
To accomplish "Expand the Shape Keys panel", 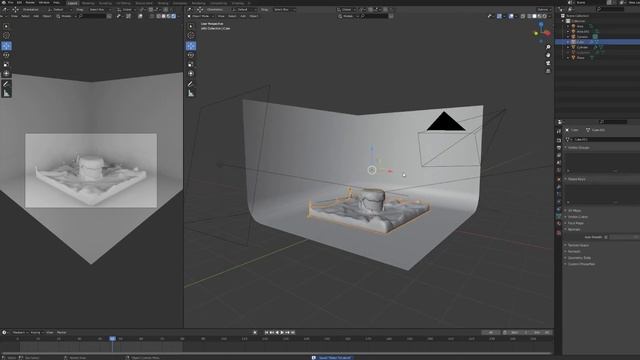I will 576,179.
